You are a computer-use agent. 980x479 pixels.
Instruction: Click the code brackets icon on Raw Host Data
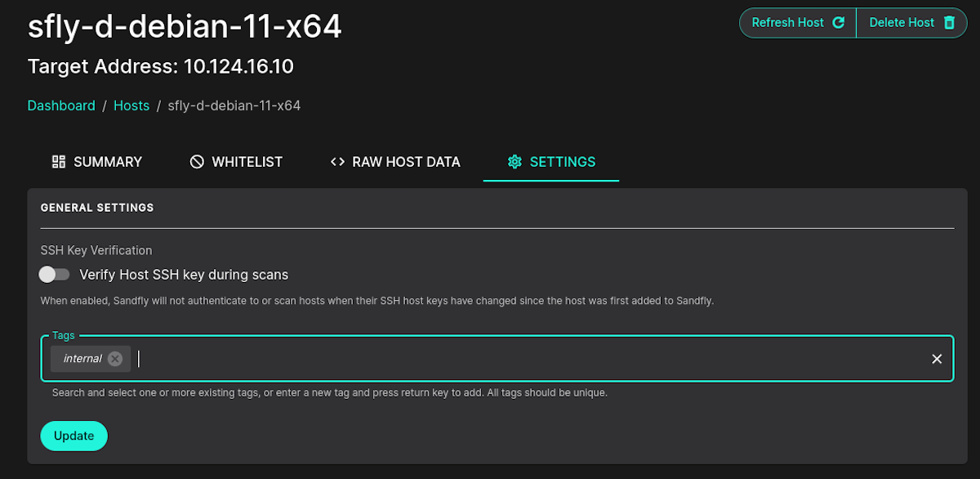point(337,161)
